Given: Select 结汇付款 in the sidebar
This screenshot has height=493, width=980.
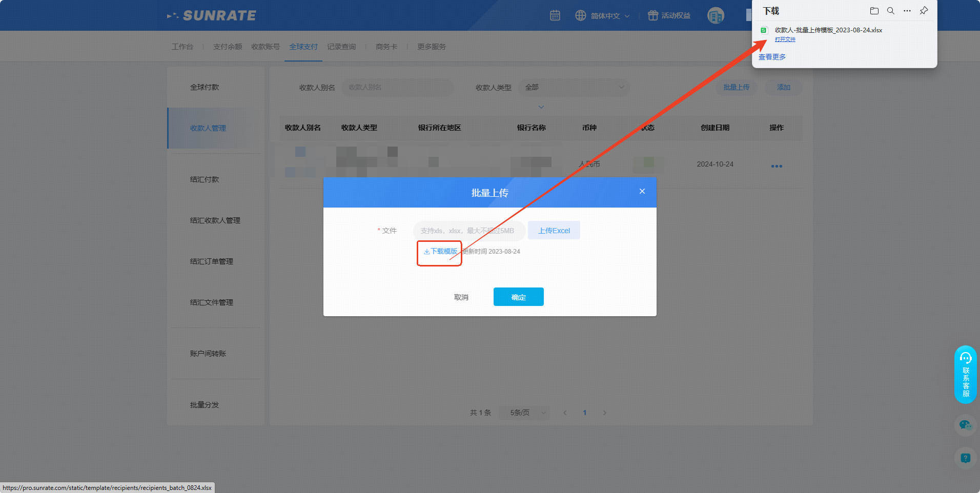Looking at the screenshot, I should (205, 179).
